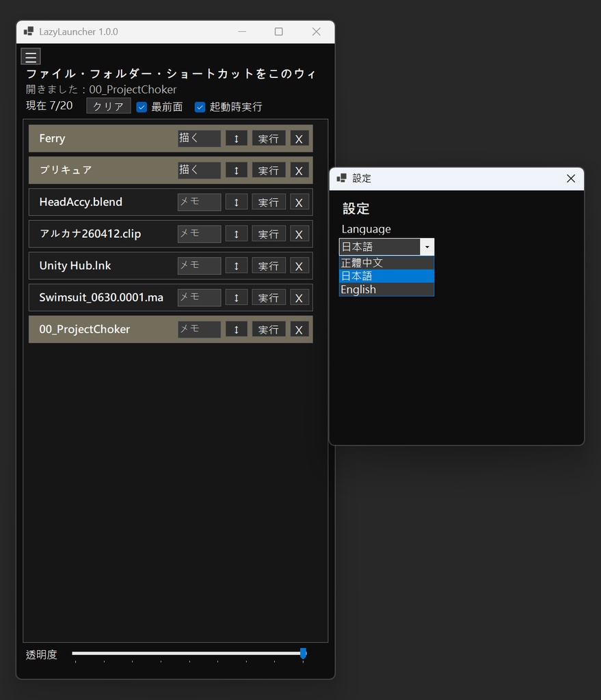601x700 pixels.
Task: Click the reorder arrows icon for プリキュア
Action: [236, 170]
